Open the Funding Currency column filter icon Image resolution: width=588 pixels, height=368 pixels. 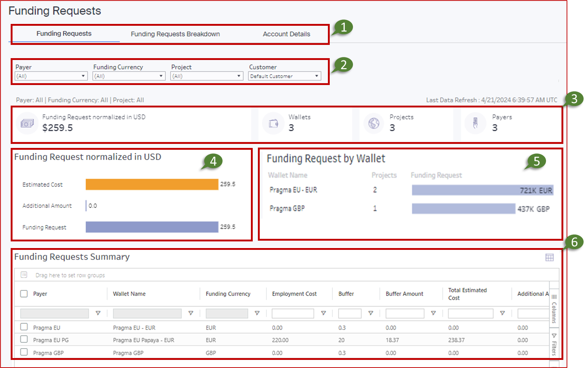point(257,313)
